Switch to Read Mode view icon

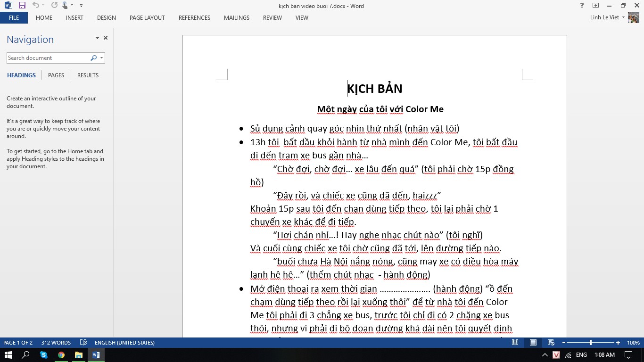coord(515,343)
